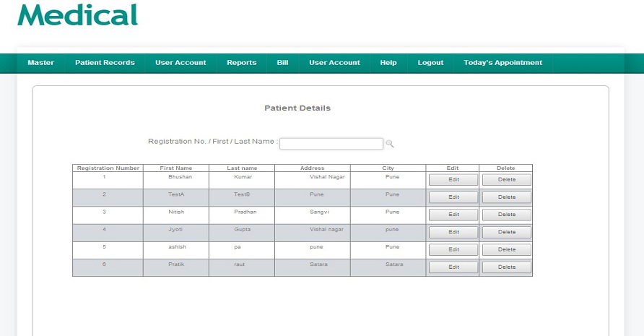Open the Master menu
The height and width of the screenshot is (336, 644).
click(40, 63)
